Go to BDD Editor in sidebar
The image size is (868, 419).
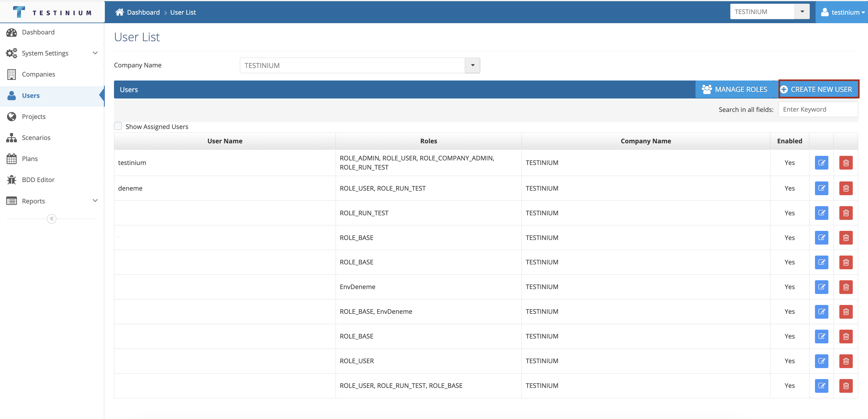(38, 180)
